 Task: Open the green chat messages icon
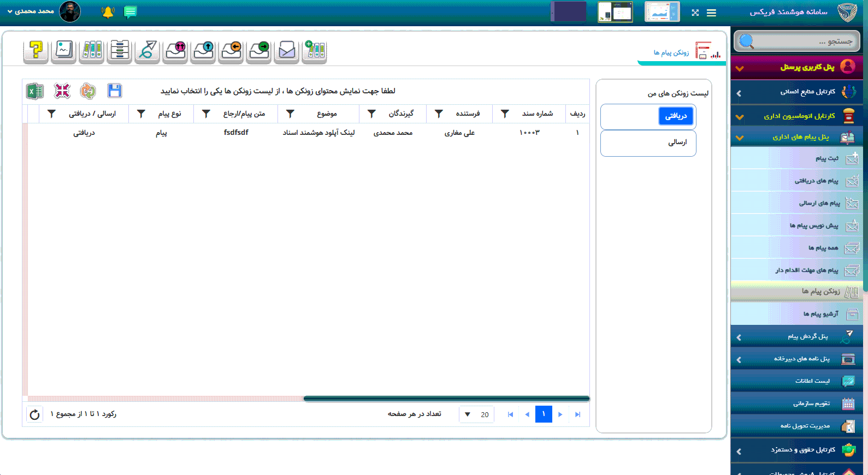coord(130,12)
